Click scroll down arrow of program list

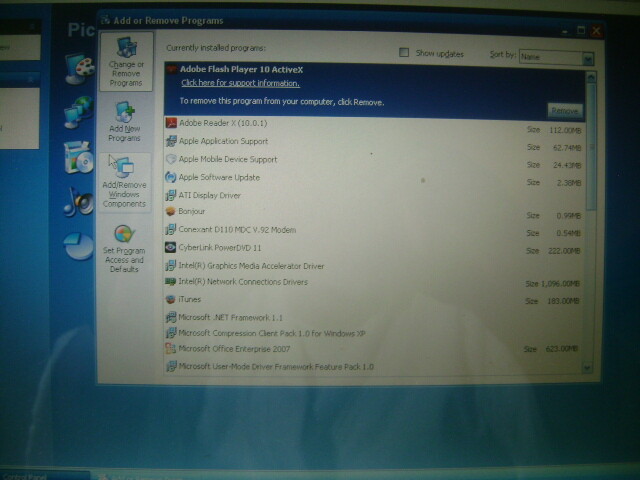point(587,368)
